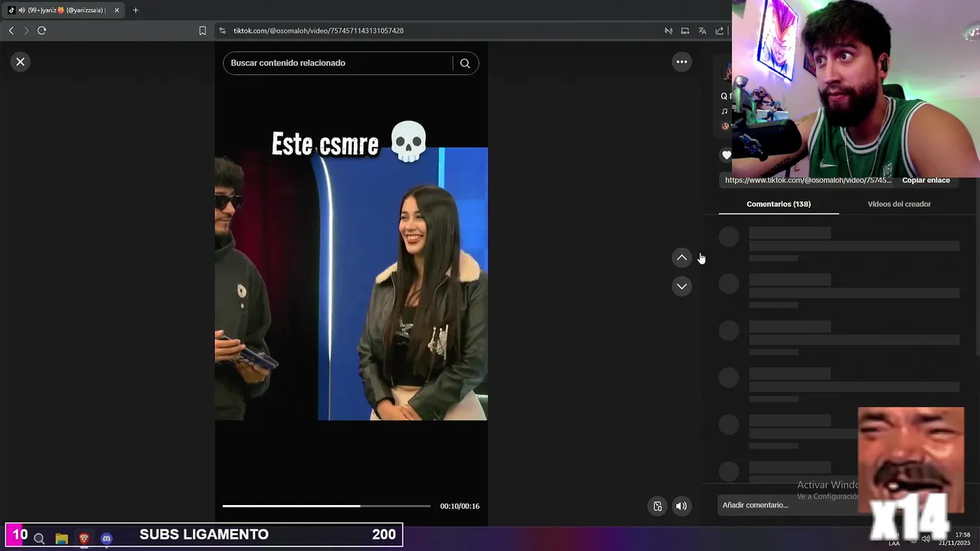
Task: Click the crossed-out N icon in browser toolbar
Action: click(668, 31)
